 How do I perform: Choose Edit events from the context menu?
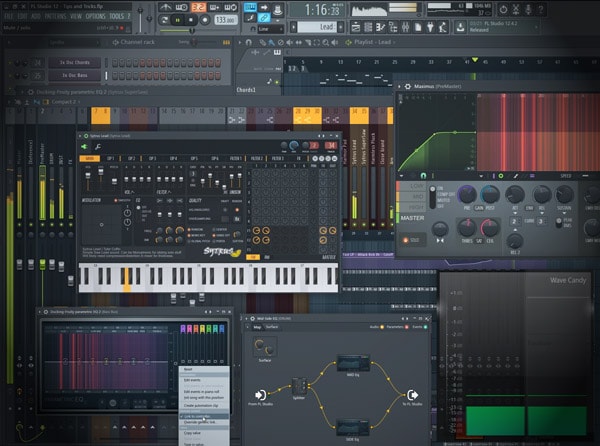(x=193, y=379)
